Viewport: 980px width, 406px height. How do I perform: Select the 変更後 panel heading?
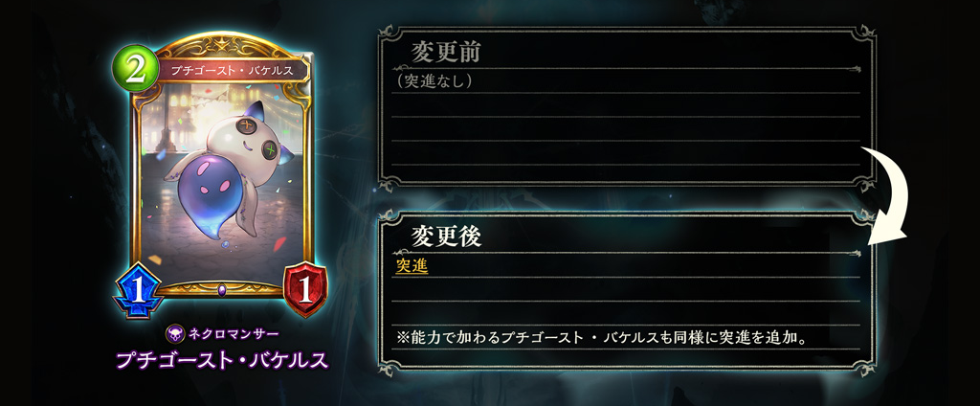pyautogui.click(x=446, y=237)
